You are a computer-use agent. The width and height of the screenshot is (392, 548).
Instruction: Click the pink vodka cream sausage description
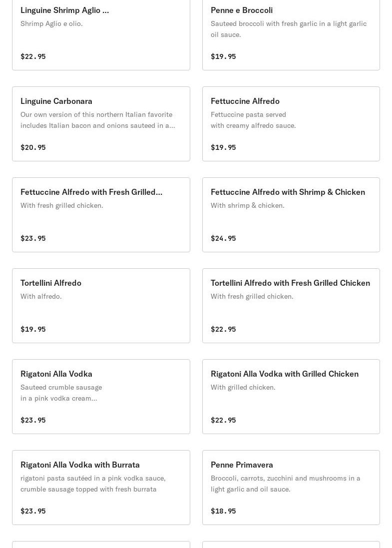[61, 393]
